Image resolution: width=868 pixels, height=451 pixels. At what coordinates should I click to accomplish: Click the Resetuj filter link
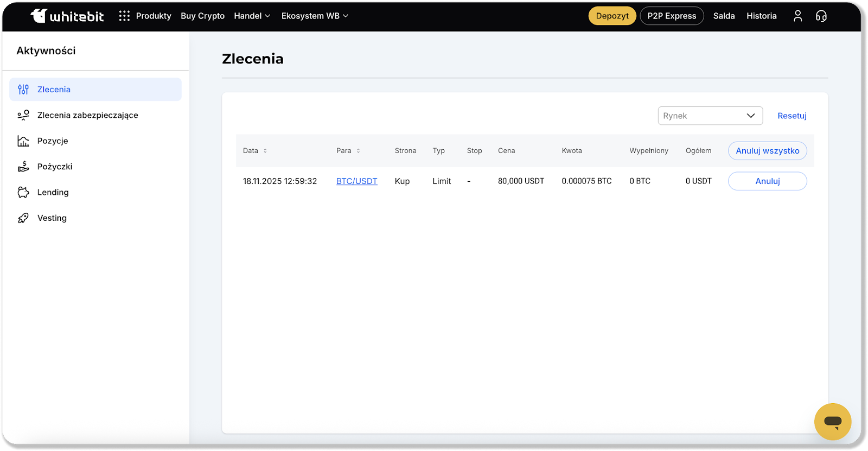click(x=792, y=116)
